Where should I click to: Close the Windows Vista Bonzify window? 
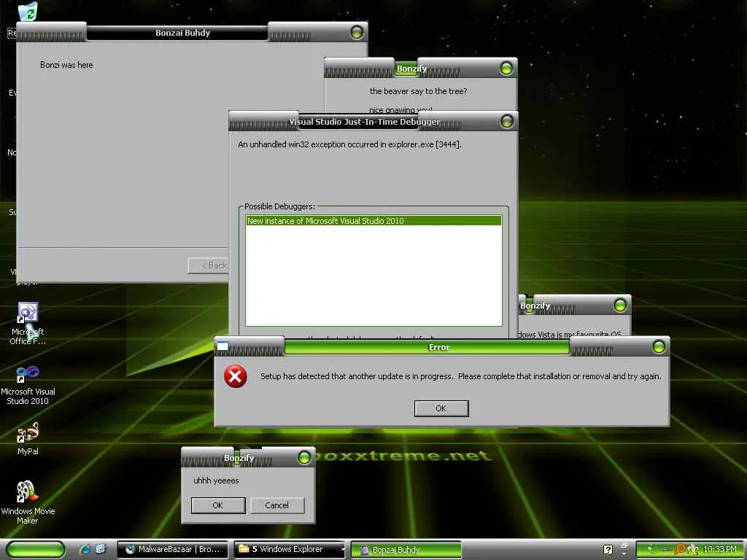tap(620, 305)
